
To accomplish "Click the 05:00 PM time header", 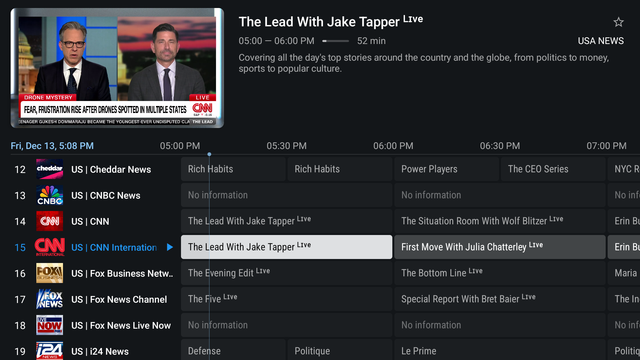I will coord(180,146).
